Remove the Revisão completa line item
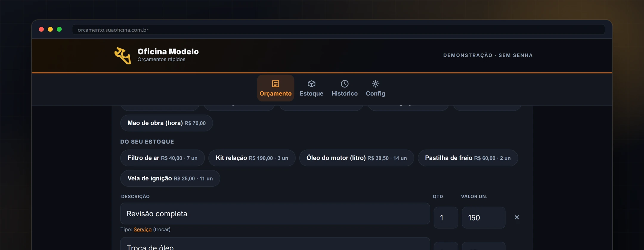Image resolution: width=644 pixels, height=250 pixels. click(x=517, y=218)
